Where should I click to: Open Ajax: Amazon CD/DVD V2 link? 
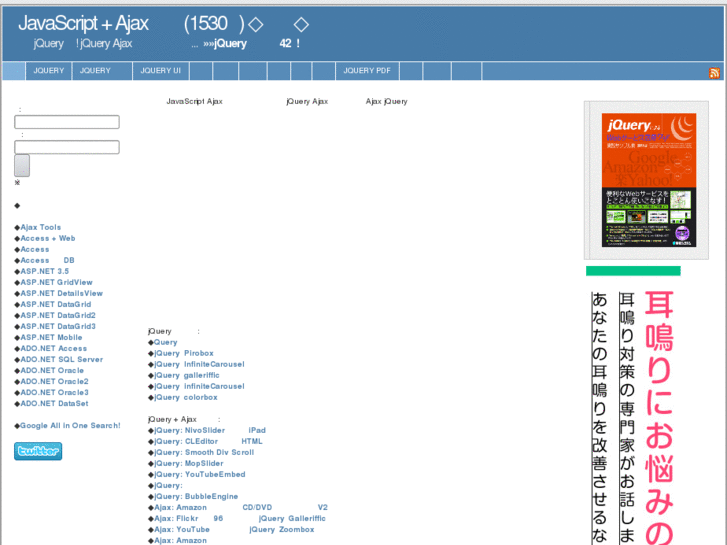pos(241,508)
